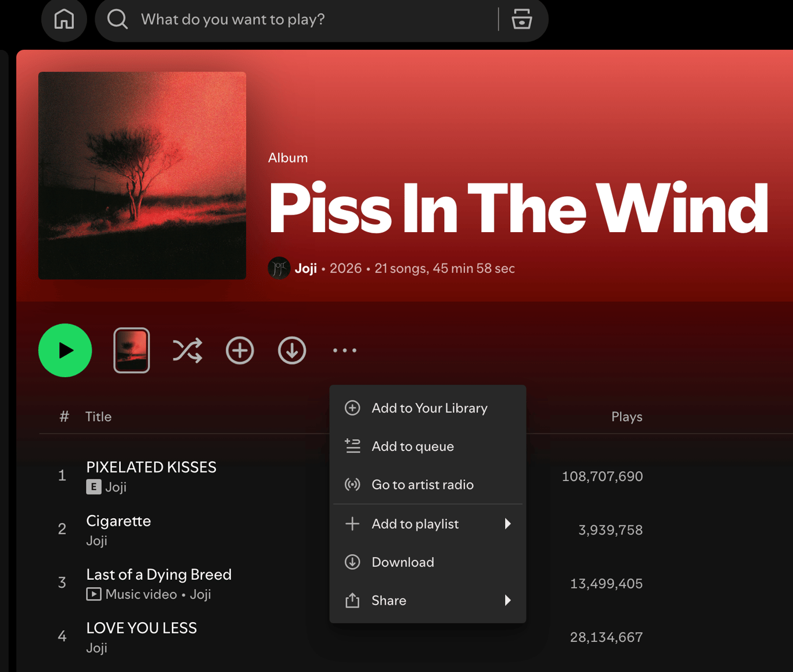Click track number 4
The height and width of the screenshot is (672, 793).
[62, 637]
